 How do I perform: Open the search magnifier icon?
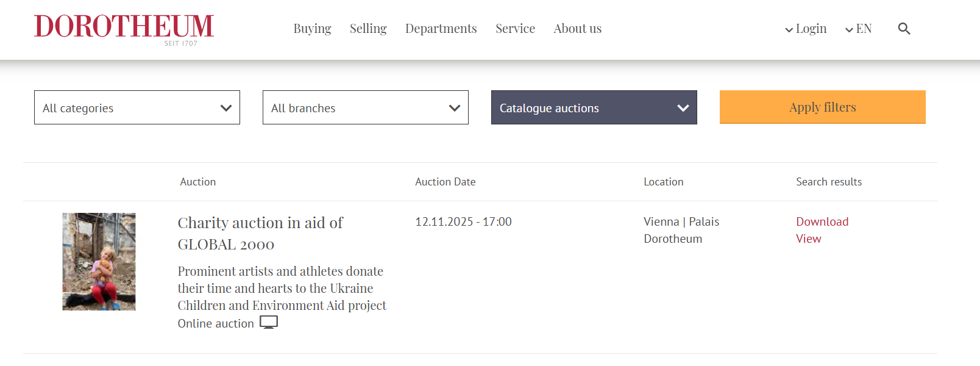tap(904, 29)
